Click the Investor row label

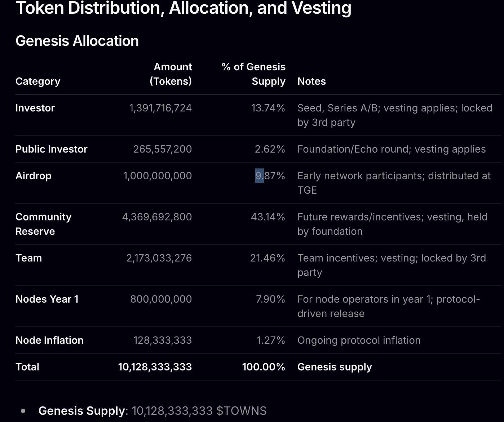(35, 108)
